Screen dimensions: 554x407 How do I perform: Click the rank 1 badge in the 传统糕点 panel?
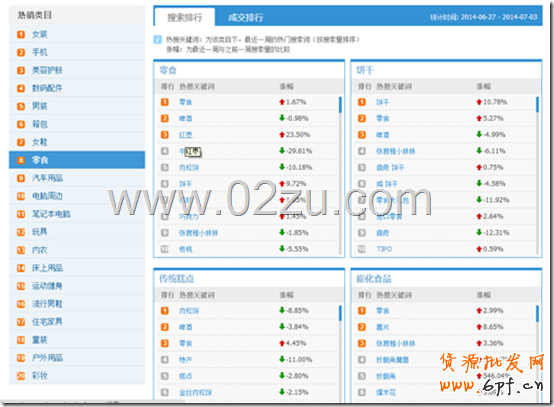coord(165,311)
